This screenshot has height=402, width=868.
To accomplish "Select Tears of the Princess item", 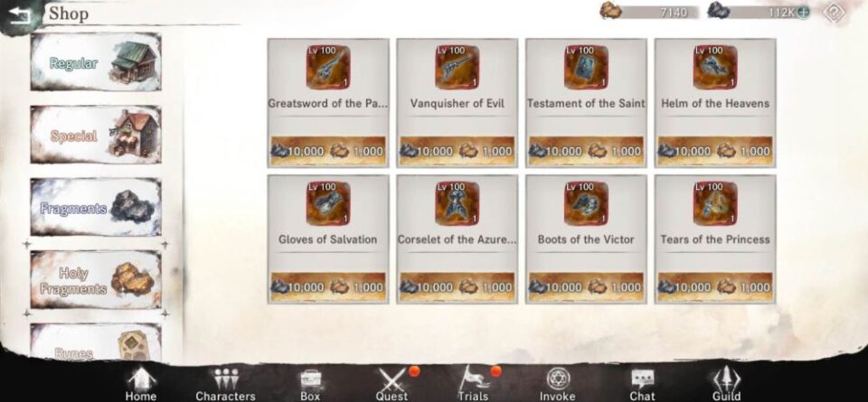I will (715, 238).
